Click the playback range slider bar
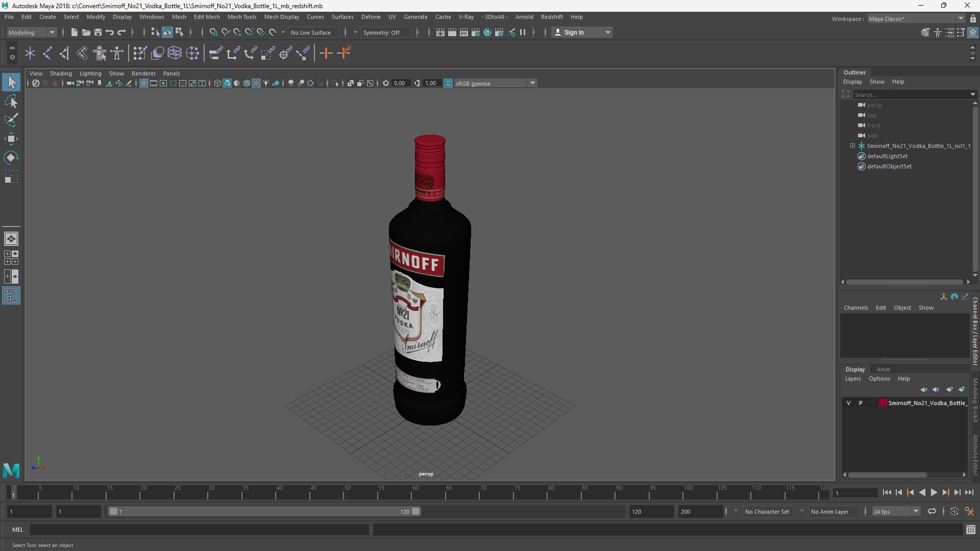The width and height of the screenshot is (980, 551). 264,511
